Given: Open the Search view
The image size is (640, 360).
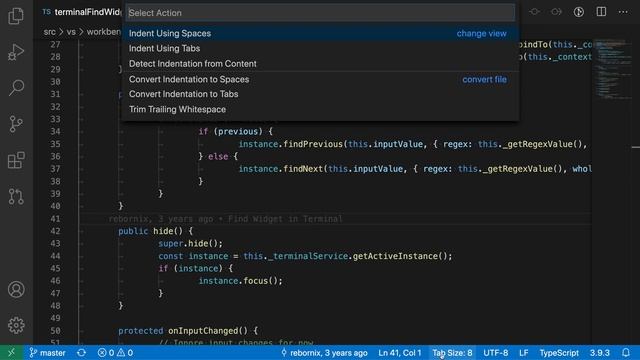Looking at the screenshot, I should click(16, 87).
